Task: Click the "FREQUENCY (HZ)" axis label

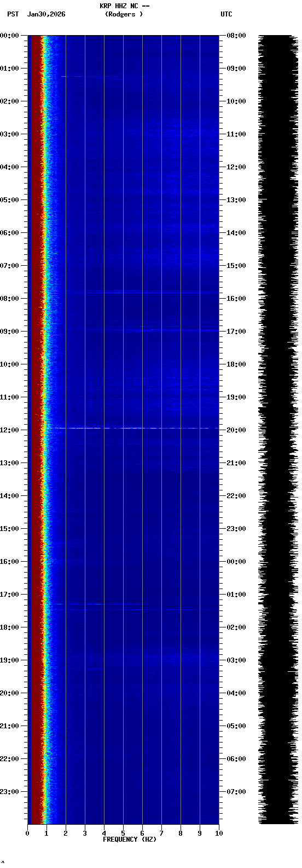Action: [130, 840]
